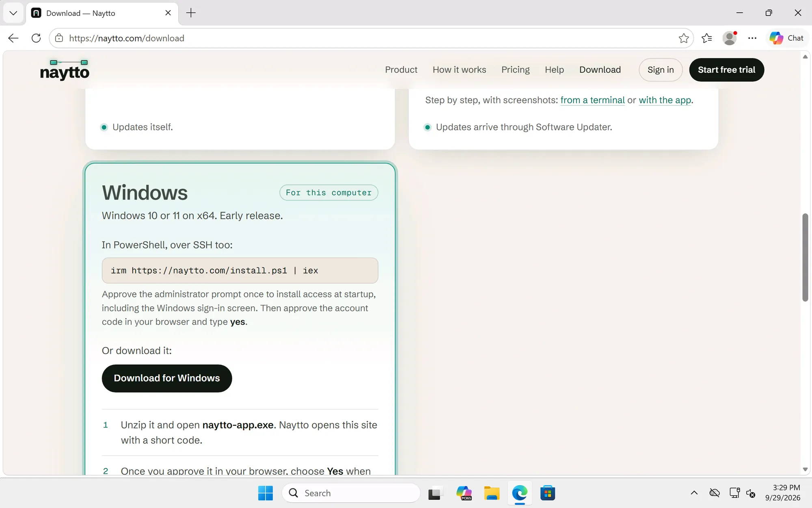Viewport: 812px width, 508px height.
Task: Open the clock showing 3:29 PM
Action: point(782,493)
